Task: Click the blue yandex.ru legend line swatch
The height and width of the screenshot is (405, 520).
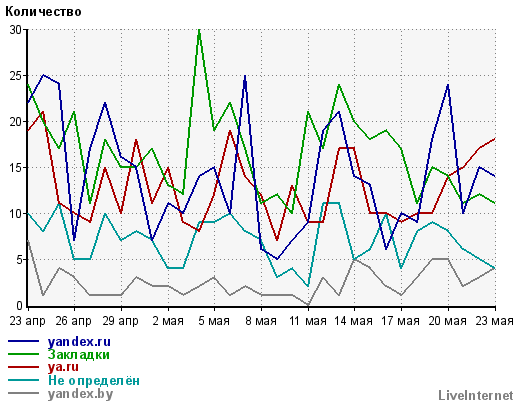Action: (x=23, y=341)
